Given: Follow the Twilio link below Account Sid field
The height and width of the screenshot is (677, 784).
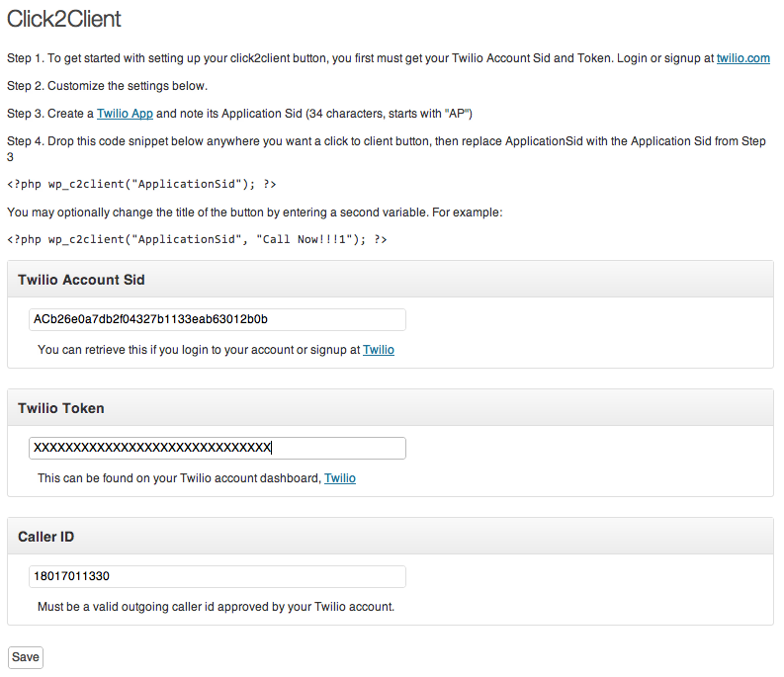Looking at the screenshot, I should (x=379, y=350).
